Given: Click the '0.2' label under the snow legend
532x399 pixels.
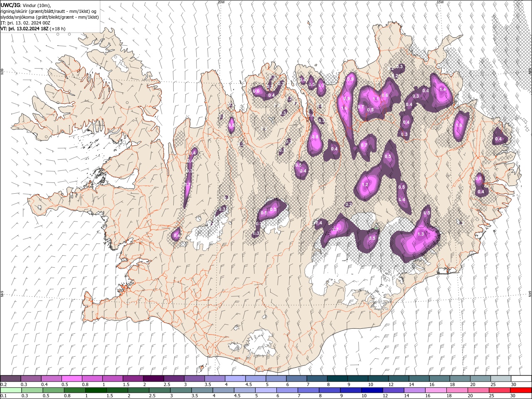Looking at the screenshot, I should (x=3, y=384).
